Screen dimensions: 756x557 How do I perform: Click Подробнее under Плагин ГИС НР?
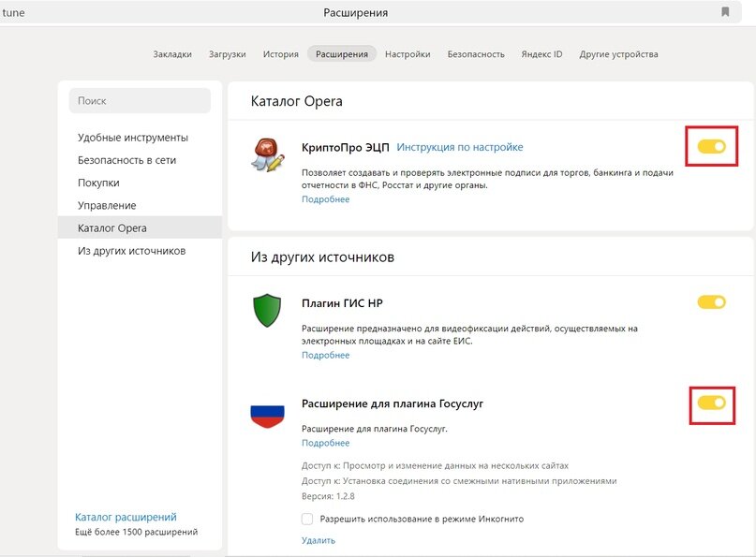[325, 355]
